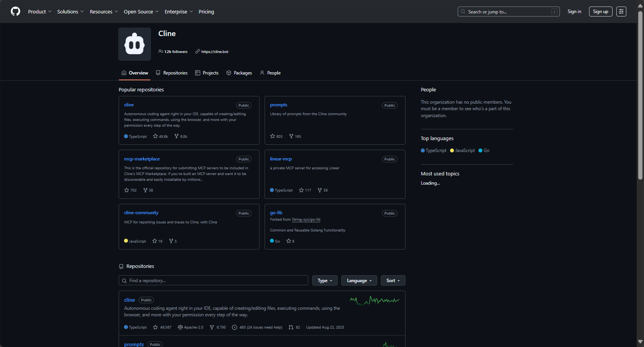Open the cline-community repository link

click(x=141, y=213)
